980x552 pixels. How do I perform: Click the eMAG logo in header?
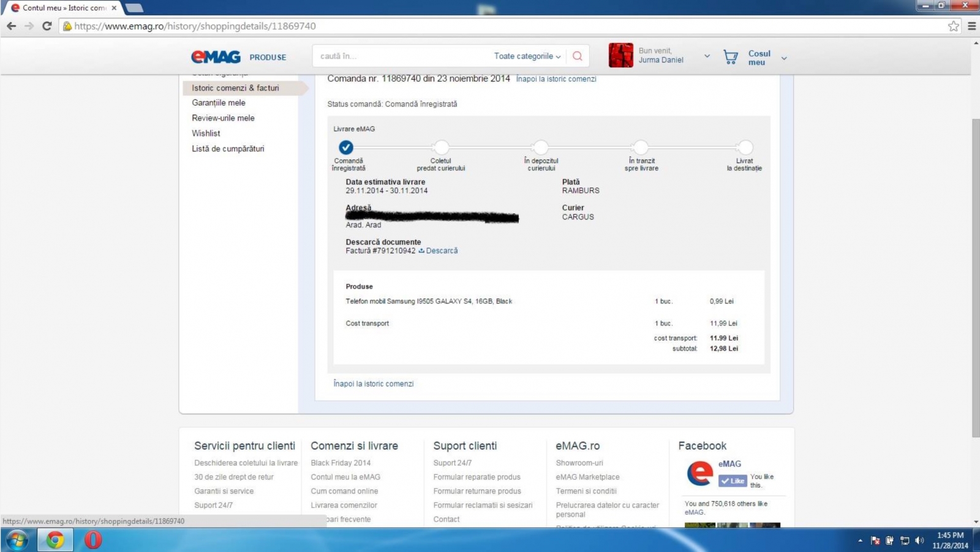pos(216,57)
